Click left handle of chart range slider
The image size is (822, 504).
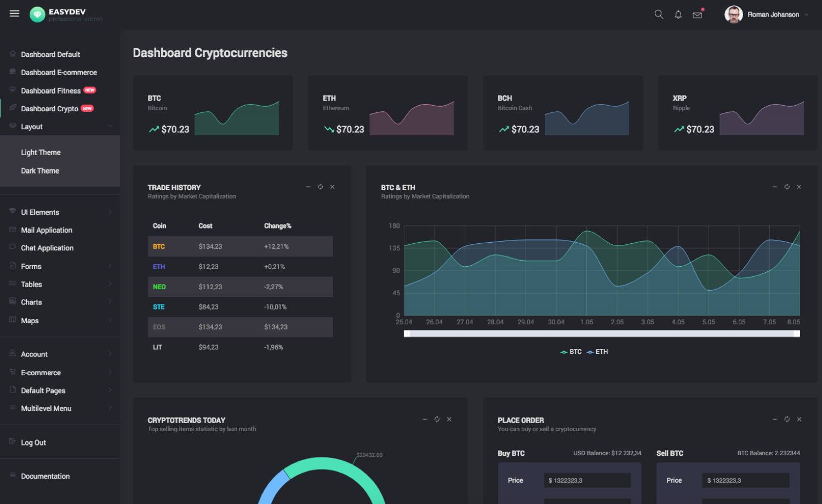[x=407, y=334]
